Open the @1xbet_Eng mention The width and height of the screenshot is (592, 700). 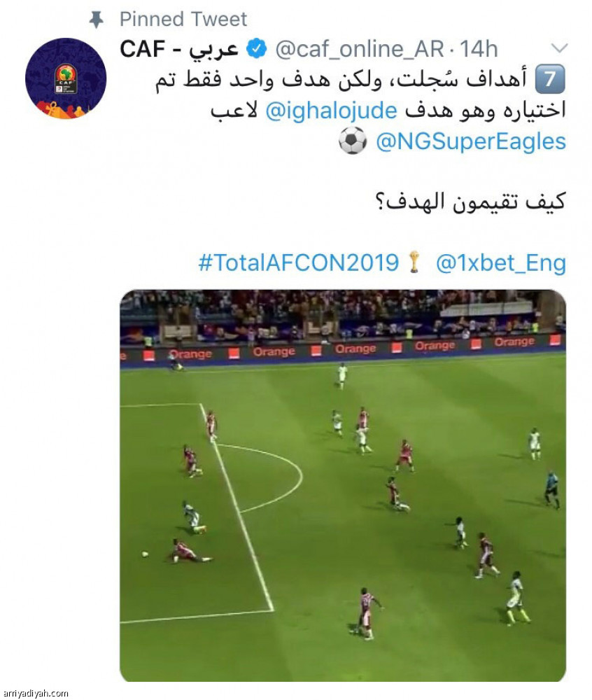pos(501,263)
